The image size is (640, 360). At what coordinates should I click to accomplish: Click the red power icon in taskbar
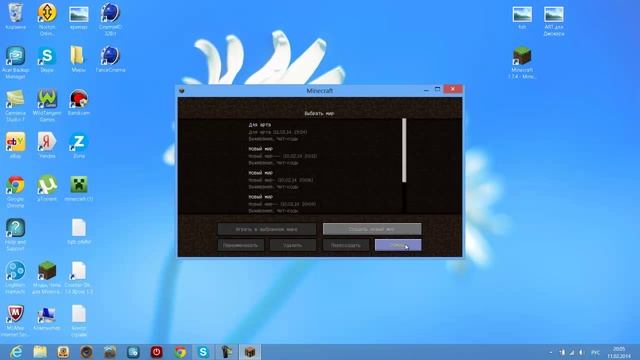156,352
